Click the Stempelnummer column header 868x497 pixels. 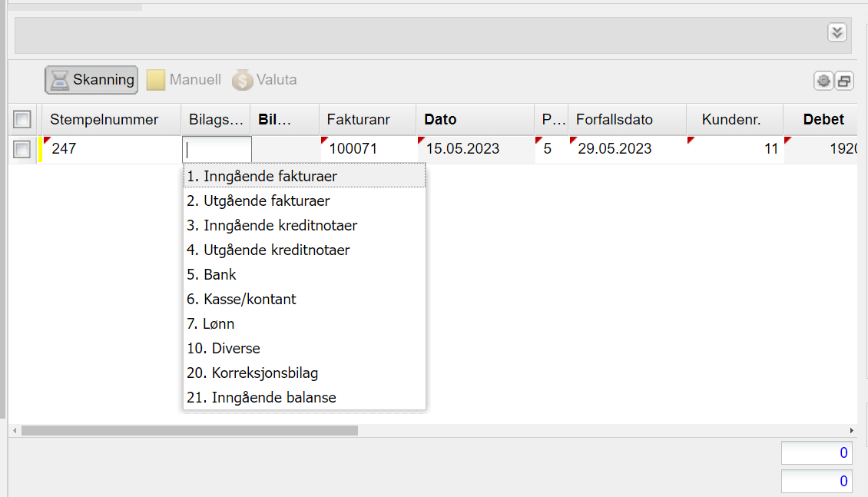(104, 120)
